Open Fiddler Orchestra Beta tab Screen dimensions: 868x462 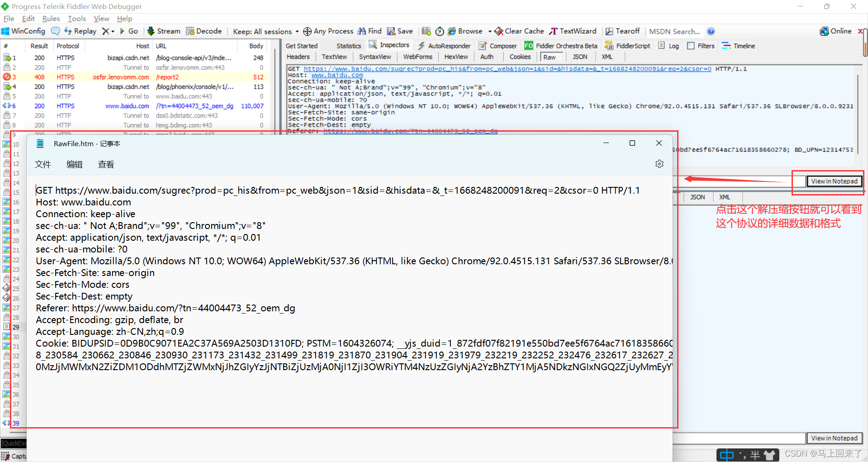(x=561, y=46)
